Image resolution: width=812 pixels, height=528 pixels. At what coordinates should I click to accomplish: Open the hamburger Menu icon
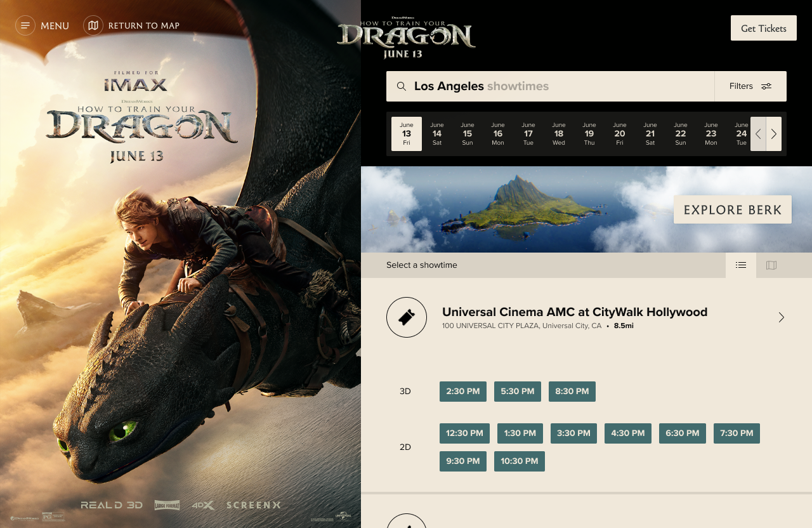[25, 25]
